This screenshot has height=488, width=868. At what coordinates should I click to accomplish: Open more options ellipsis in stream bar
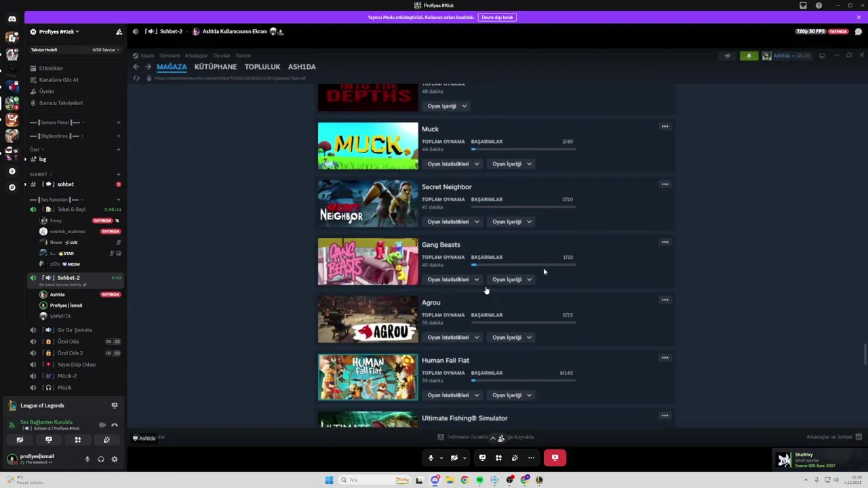coord(531,458)
